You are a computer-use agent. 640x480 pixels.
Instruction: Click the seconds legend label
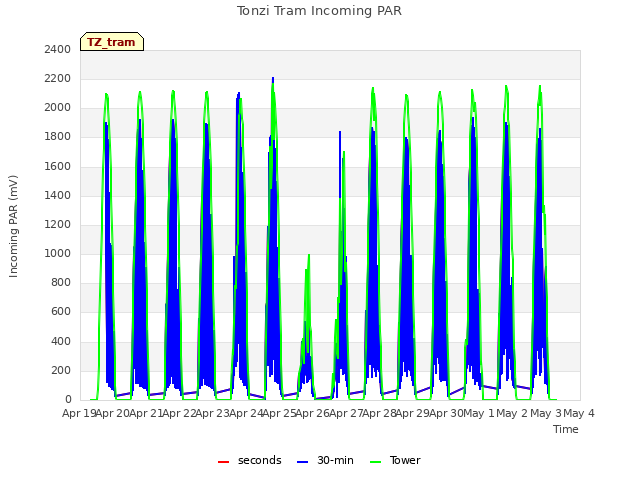[x=260, y=460]
